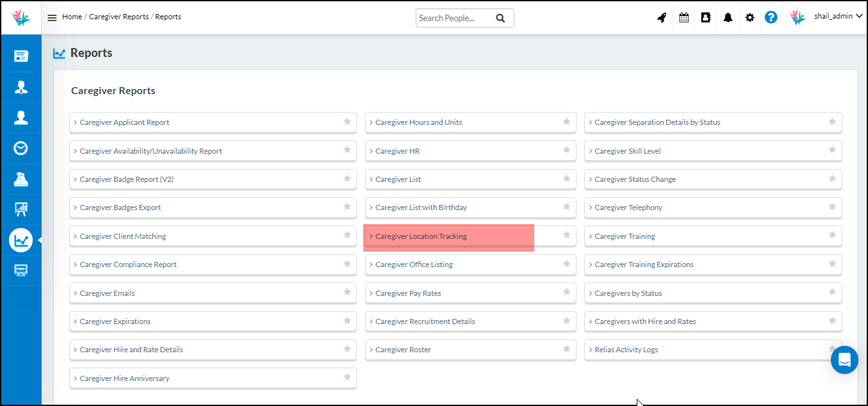Open the clock scheduling icon in sidebar
The image size is (868, 406).
(21, 148)
